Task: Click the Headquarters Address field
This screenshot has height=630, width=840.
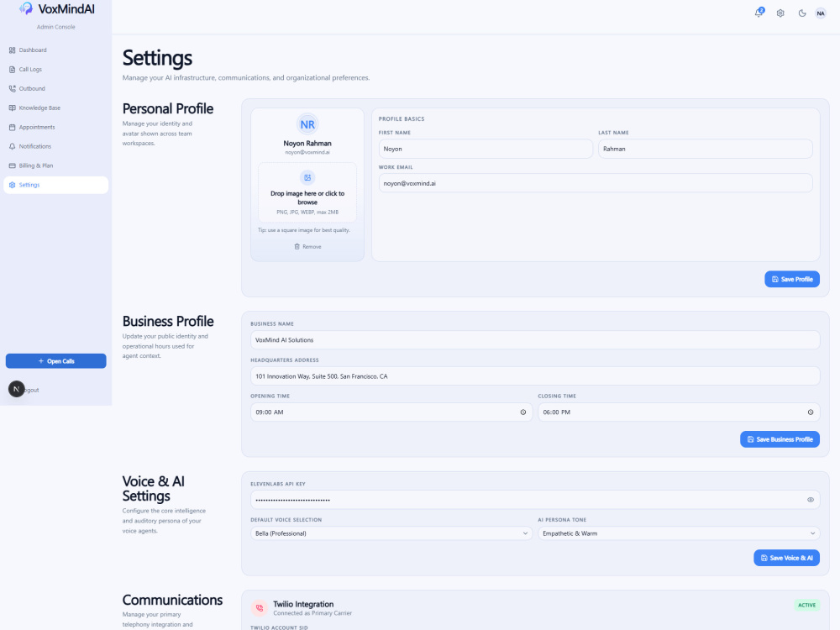Action: pyautogui.click(x=535, y=376)
